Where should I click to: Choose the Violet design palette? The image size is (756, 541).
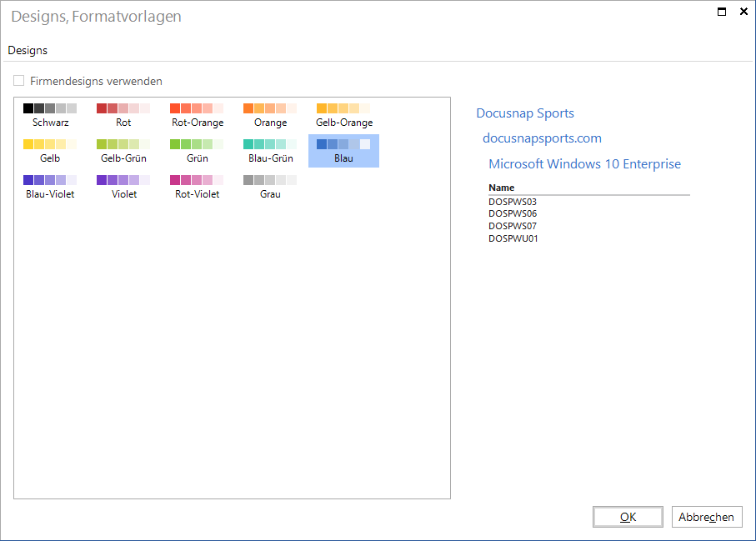pyautogui.click(x=123, y=187)
